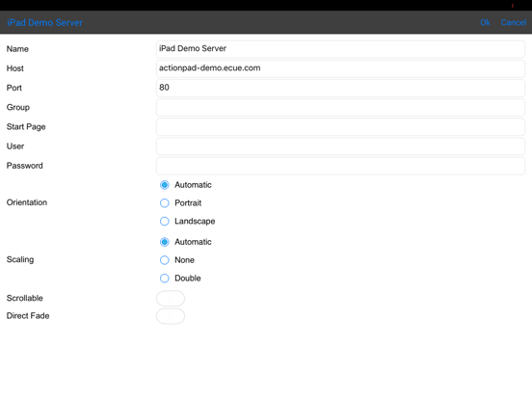Enable the Scrollable switch
Image resolution: width=532 pixels, height=399 pixels.
pyautogui.click(x=171, y=299)
